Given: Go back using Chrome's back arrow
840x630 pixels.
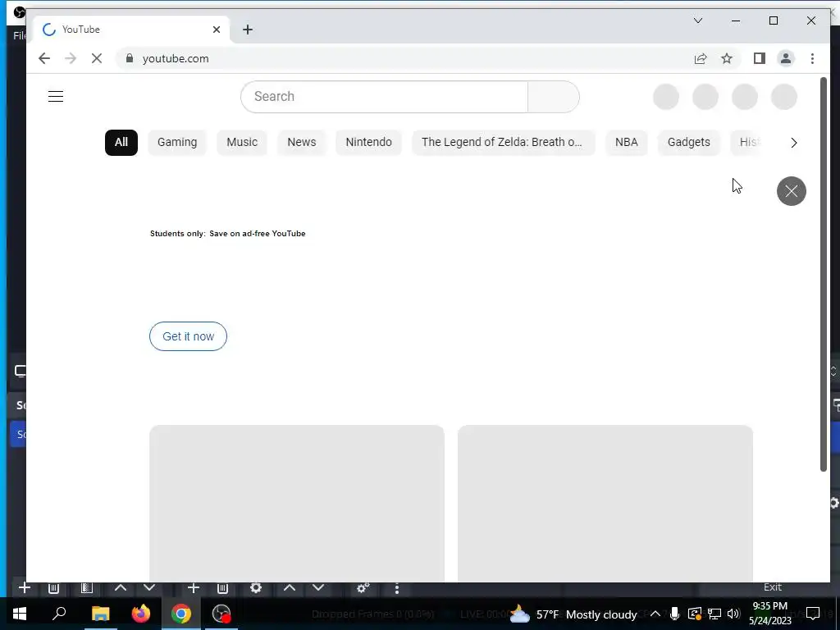Looking at the screenshot, I should [44, 58].
